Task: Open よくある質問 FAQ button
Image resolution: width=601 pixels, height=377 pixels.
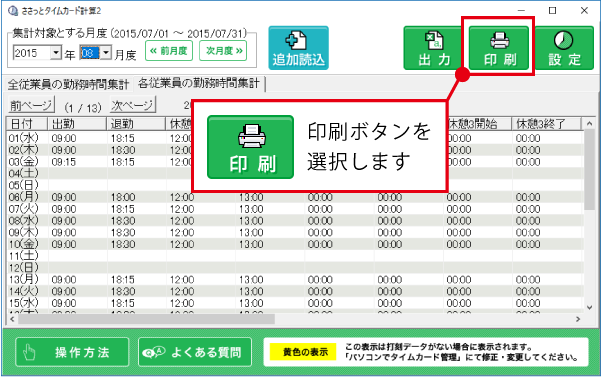Action: point(195,352)
